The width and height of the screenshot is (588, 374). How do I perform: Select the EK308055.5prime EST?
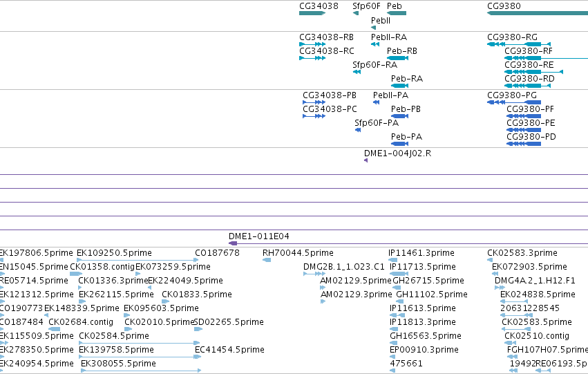point(141,371)
